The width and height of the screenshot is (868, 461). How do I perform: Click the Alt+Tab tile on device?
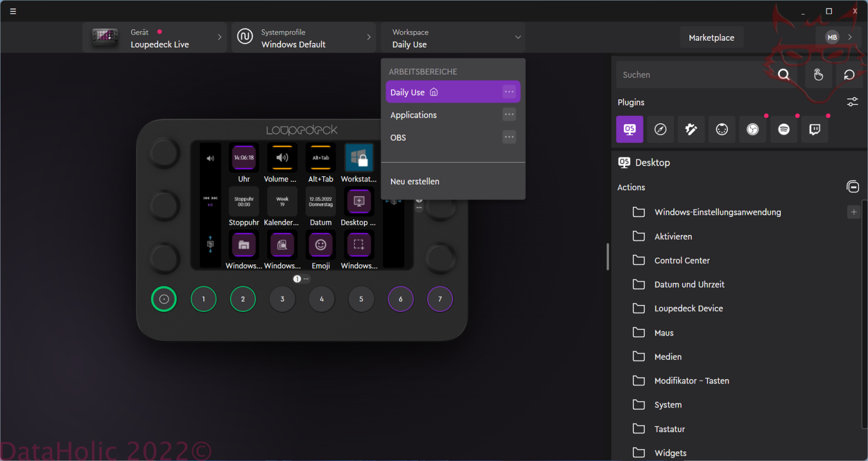click(x=320, y=158)
